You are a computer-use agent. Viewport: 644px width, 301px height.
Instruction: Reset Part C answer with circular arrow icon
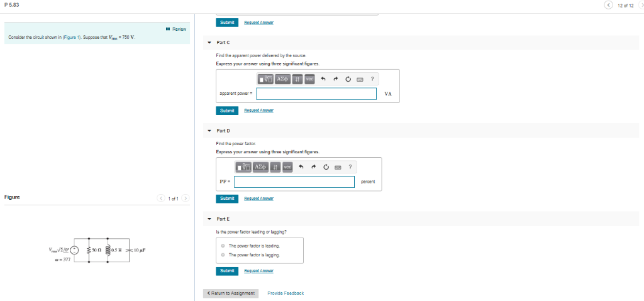pyautogui.click(x=348, y=79)
